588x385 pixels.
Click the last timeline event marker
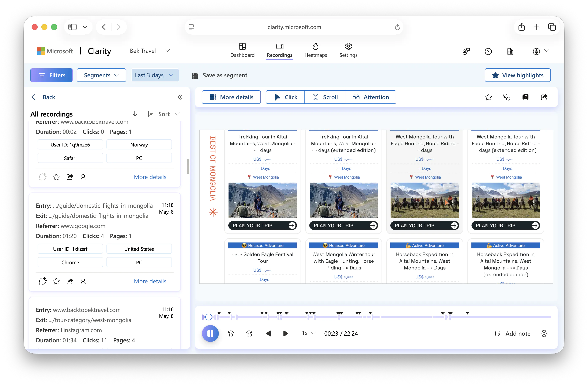coord(467,313)
